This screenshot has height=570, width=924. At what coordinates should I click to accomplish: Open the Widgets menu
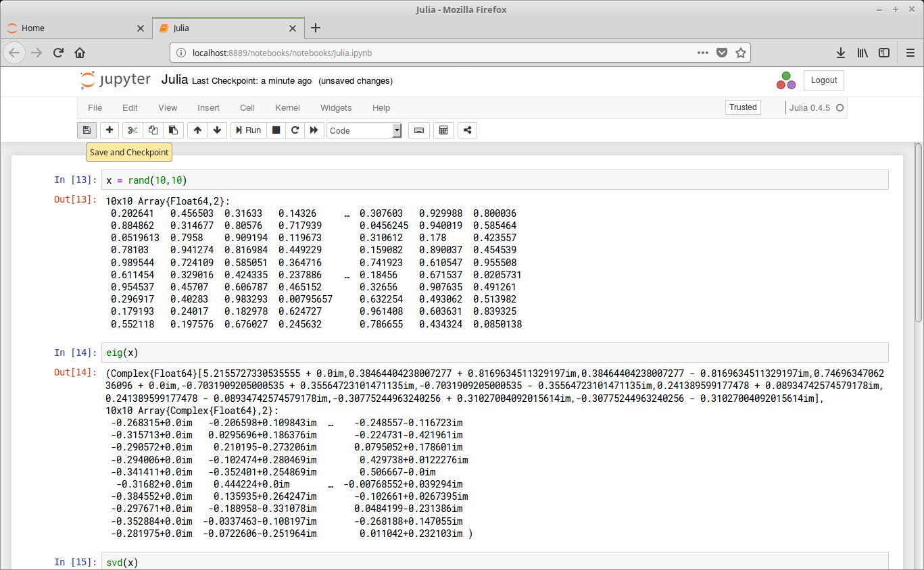coord(335,107)
